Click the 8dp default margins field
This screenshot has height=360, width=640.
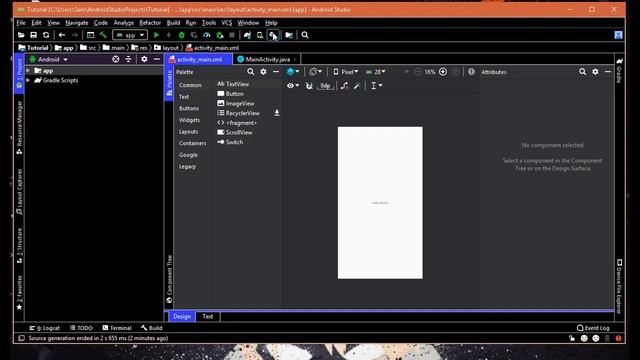pyautogui.click(x=325, y=86)
